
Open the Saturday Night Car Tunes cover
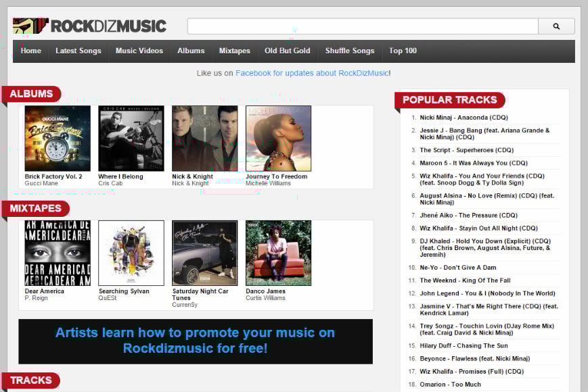(205, 253)
